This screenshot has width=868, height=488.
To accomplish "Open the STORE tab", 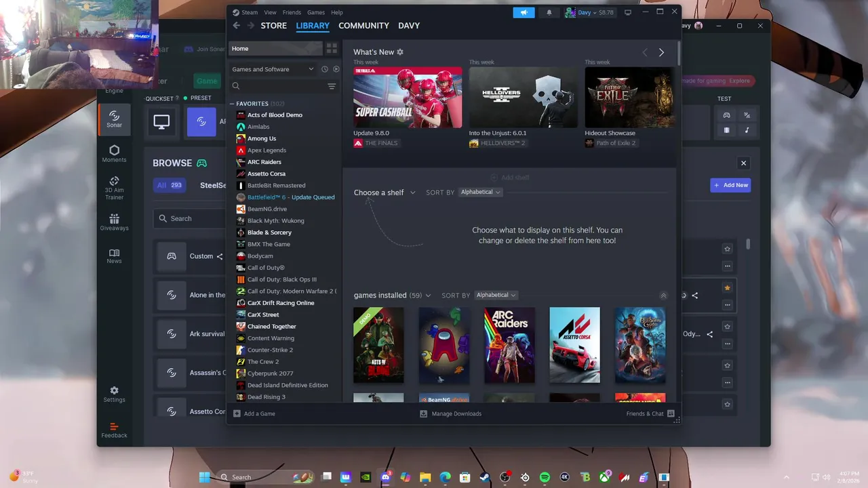I will pos(274,26).
